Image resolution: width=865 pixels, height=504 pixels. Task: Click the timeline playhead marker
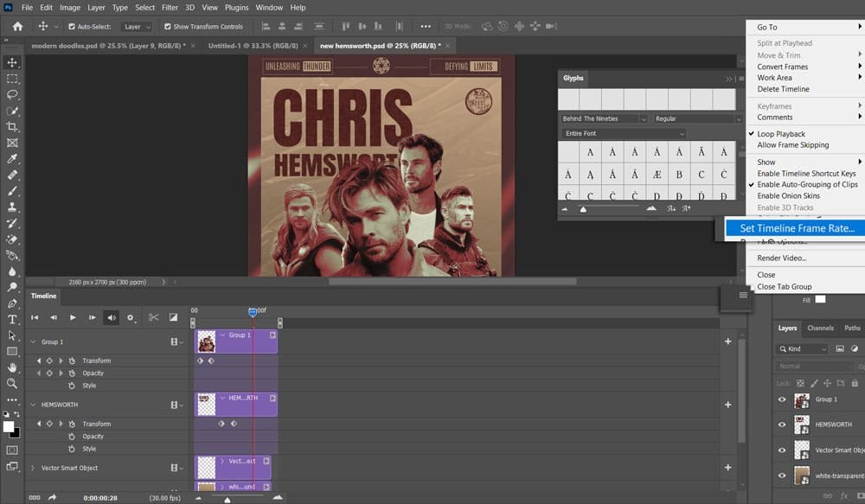pyautogui.click(x=253, y=312)
